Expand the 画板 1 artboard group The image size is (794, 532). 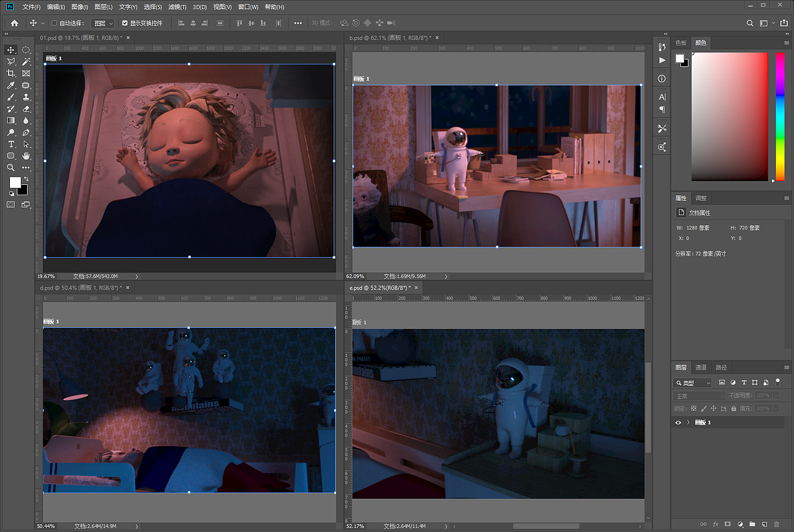(688, 422)
